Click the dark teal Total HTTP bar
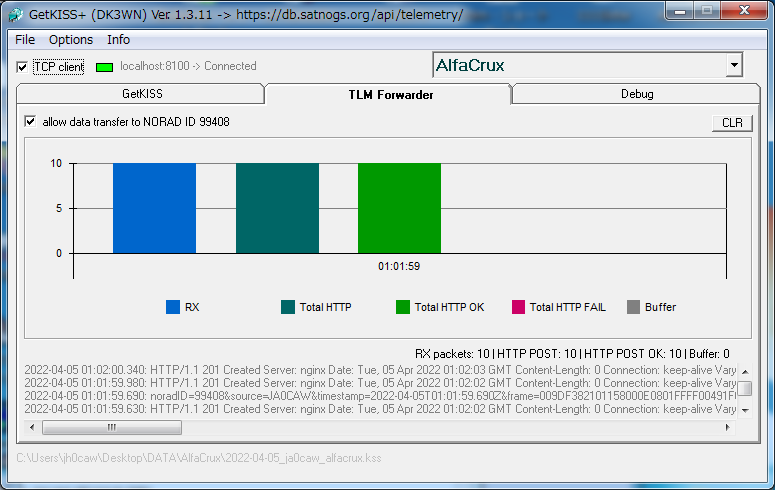775x490 pixels. [x=277, y=208]
